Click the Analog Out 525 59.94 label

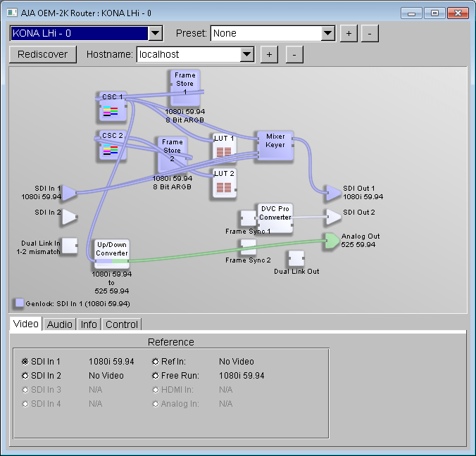click(361, 240)
